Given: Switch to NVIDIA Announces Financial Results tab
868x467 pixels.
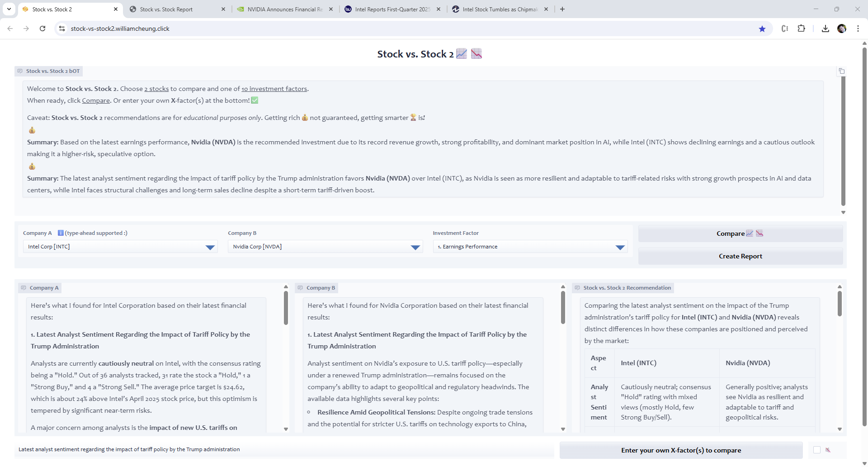Looking at the screenshot, I should (x=285, y=9).
